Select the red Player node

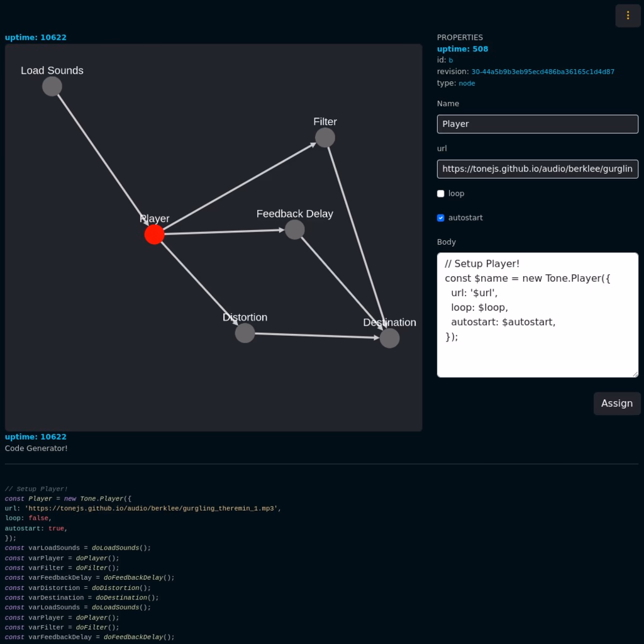point(154,235)
